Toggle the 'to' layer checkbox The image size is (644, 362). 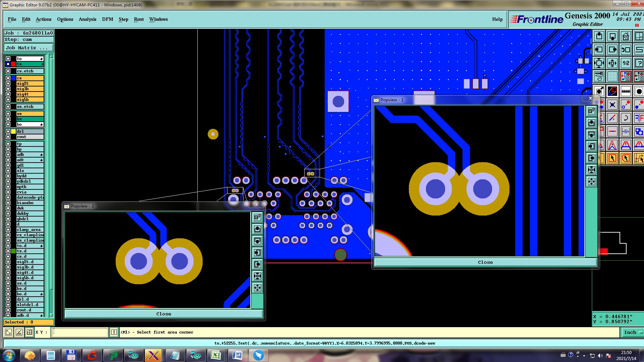coord(8,59)
